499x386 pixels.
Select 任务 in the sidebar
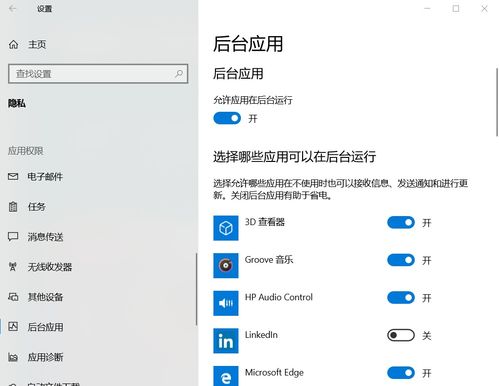pyautogui.click(x=37, y=207)
